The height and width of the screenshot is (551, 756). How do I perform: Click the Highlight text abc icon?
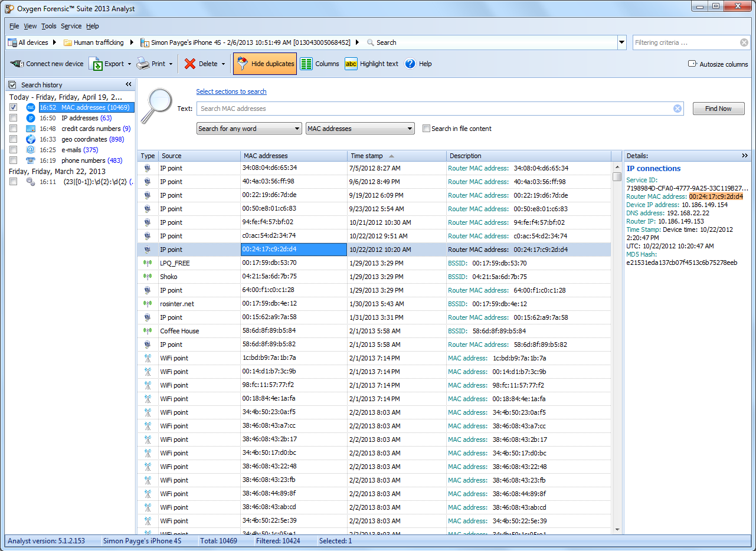pos(351,64)
